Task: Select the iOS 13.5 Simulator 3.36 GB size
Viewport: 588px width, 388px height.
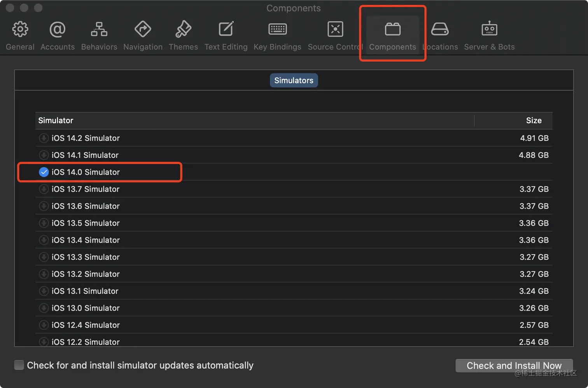Action: (534, 223)
